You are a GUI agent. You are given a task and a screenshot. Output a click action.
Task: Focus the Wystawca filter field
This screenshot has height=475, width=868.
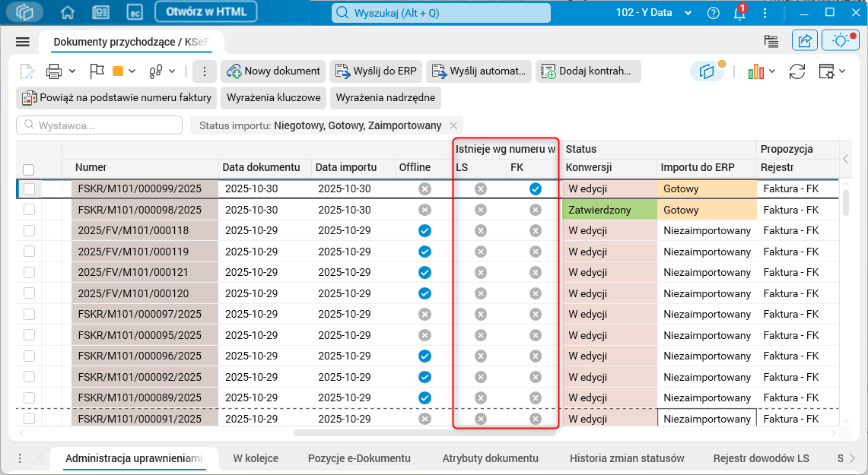pos(100,125)
